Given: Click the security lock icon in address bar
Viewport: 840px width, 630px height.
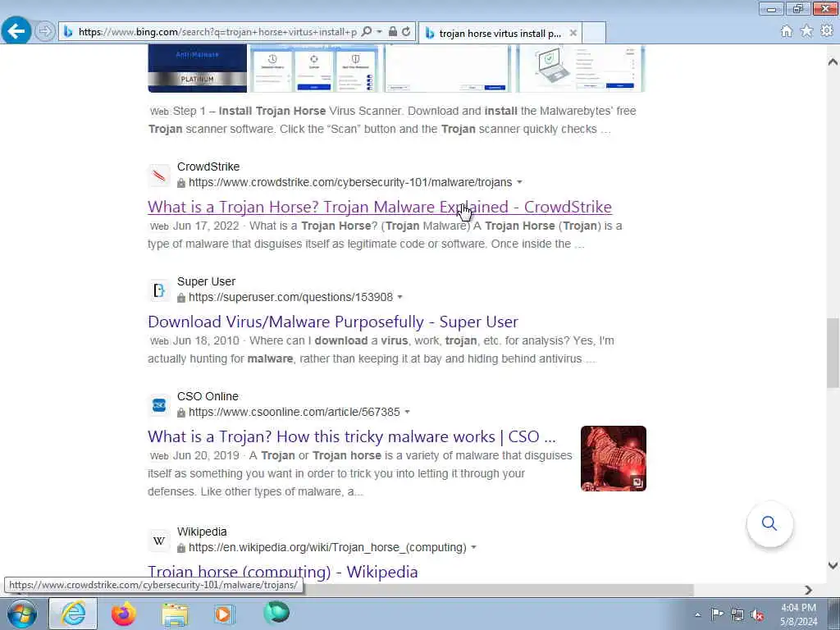Looking at the screenshot, I should (393, 32).
